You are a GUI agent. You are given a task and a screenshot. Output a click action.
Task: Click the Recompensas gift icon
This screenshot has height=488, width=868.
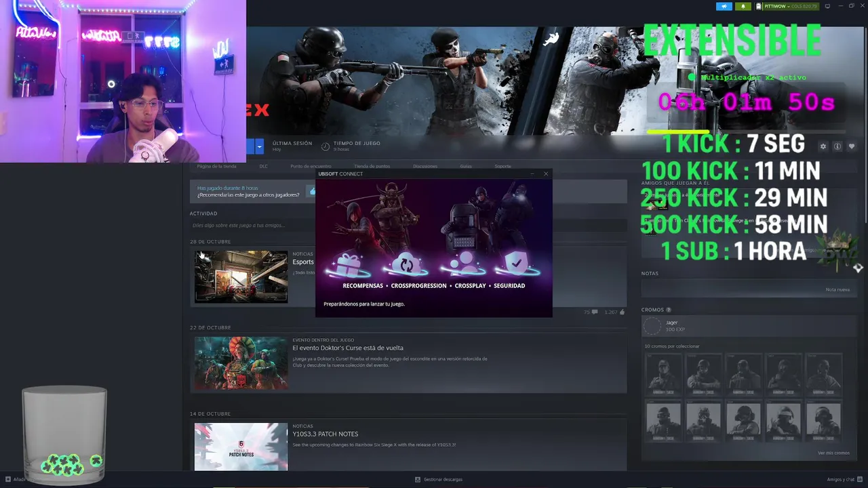tap(349, 264)
